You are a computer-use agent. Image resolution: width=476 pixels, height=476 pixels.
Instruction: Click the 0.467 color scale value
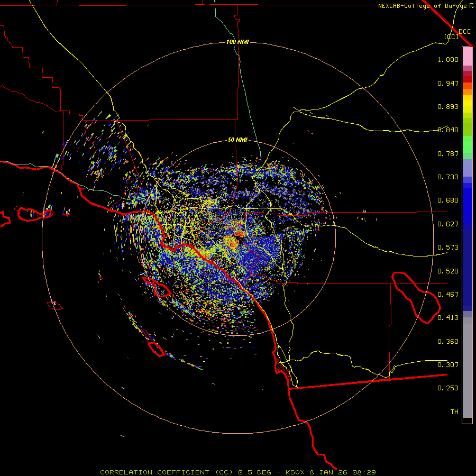pyautogui.click(x=448, y=295)
